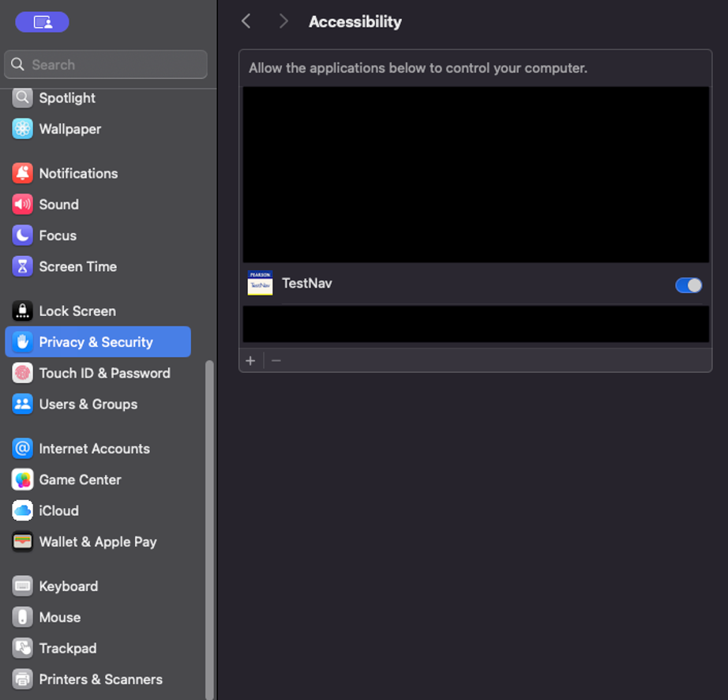
Task: Toggle TestNav accessibility access off
Action: (x=689, y=285)
